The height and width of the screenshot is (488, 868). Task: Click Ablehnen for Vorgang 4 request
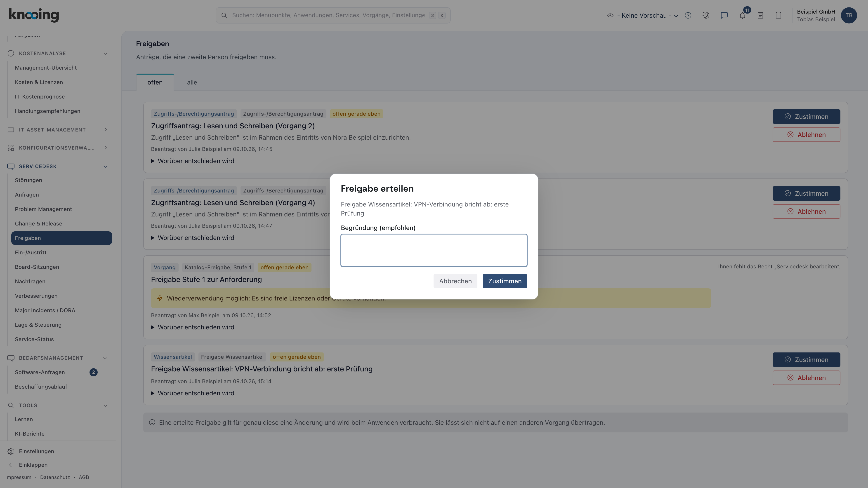click(x=806, y=211)
